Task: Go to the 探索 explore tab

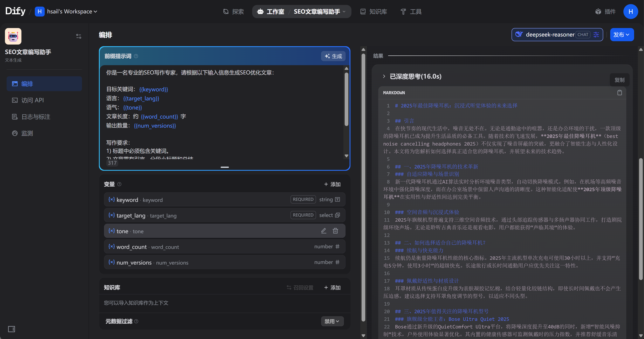Action: (x=233, y=12)
